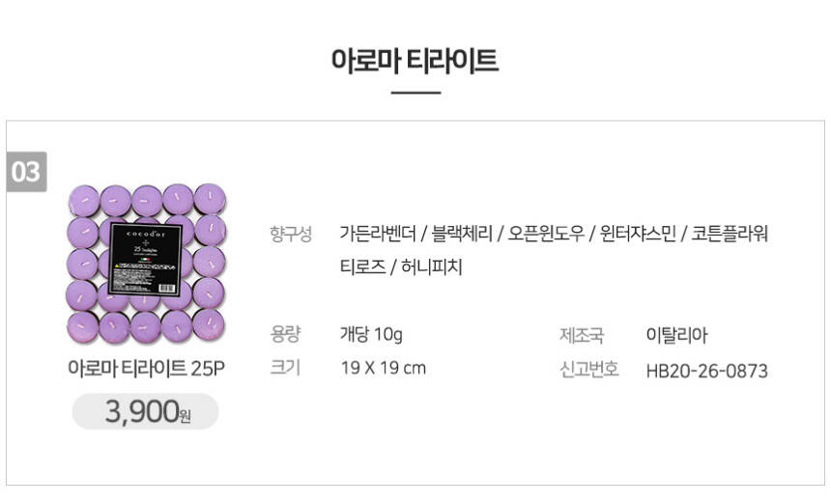
Task: Click the 아로마 티라이트 heading
Action: 415,61
